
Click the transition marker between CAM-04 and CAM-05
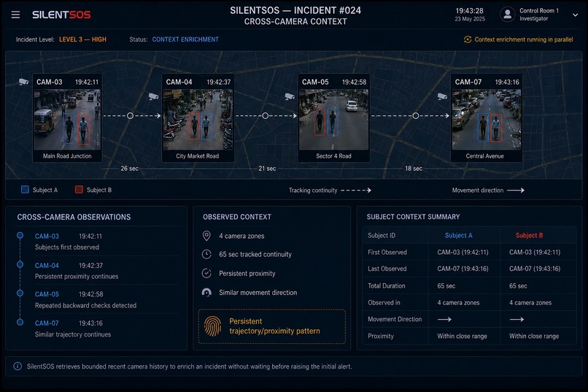coord(265,115)
